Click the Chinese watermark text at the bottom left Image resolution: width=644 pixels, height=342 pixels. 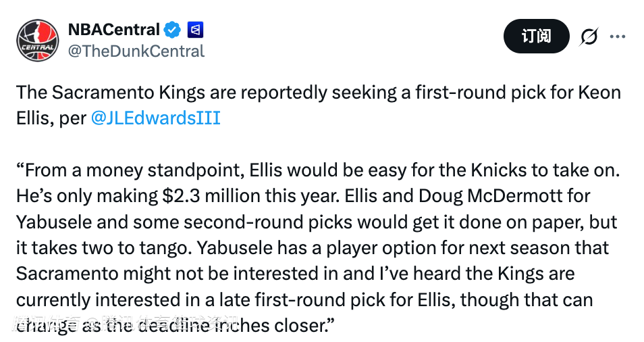tap(122, 324)
